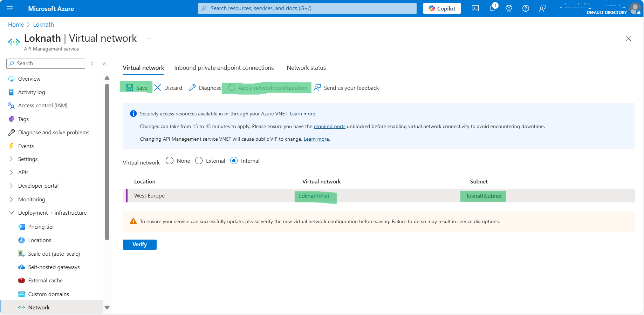The width and height of the screenshot is (644, 315).
Task: Open the Learn more link about Azure VNET
Action: (x=302, y=114)
